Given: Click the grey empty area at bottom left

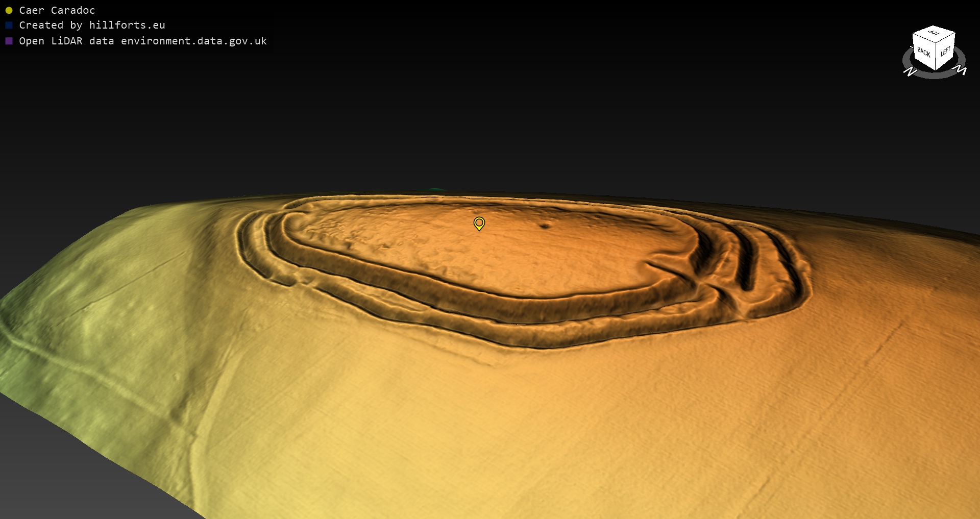Looking at the screenshot, I should [x=61, y=469].
